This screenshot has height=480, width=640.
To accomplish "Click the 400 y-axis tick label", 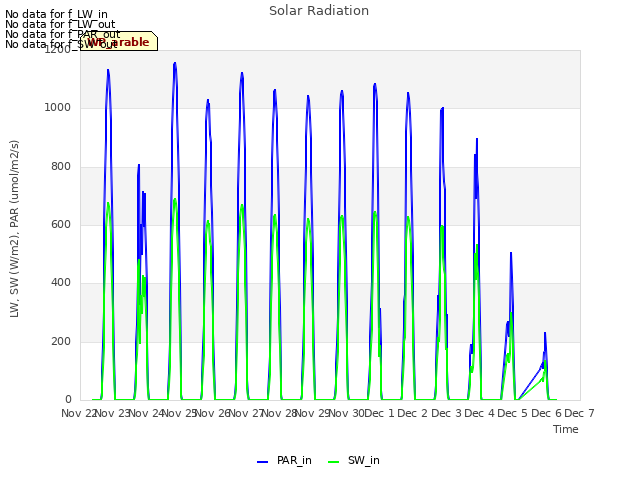I will pos(61,283).
